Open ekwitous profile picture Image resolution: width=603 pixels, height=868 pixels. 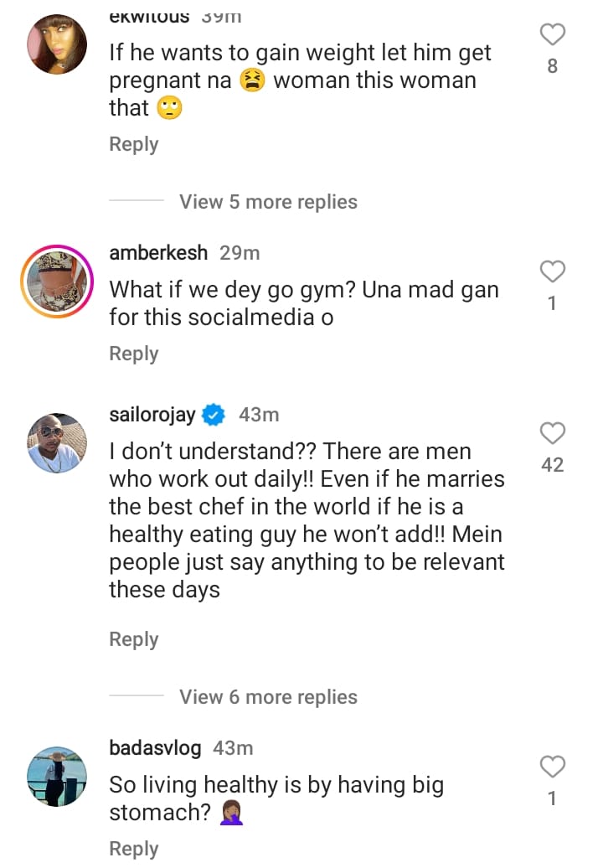(57, 44)
